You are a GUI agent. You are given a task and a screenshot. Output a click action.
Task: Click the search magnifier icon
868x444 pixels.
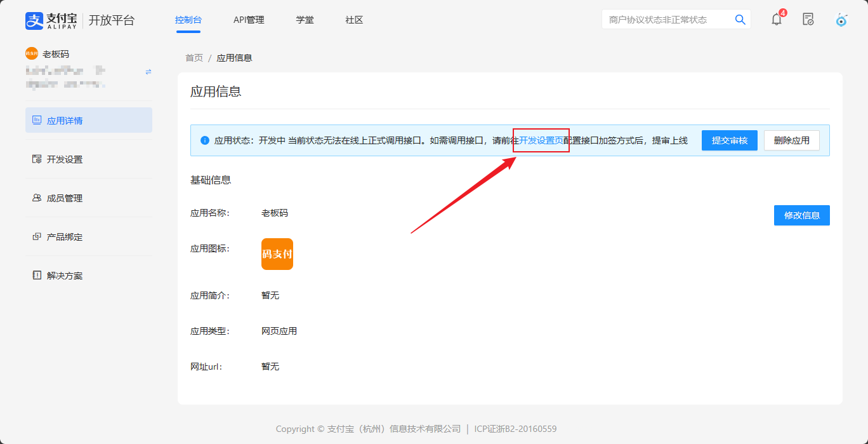(740, 20)
